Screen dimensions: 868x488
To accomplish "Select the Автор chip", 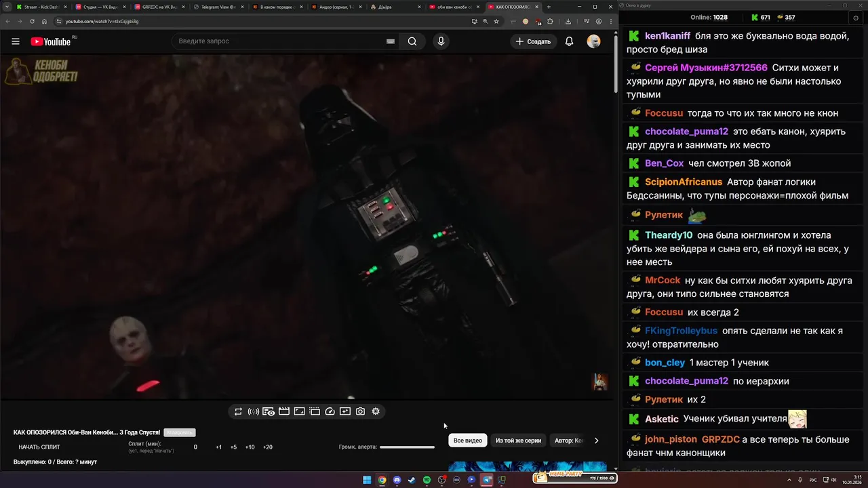I will pos(568,441).
